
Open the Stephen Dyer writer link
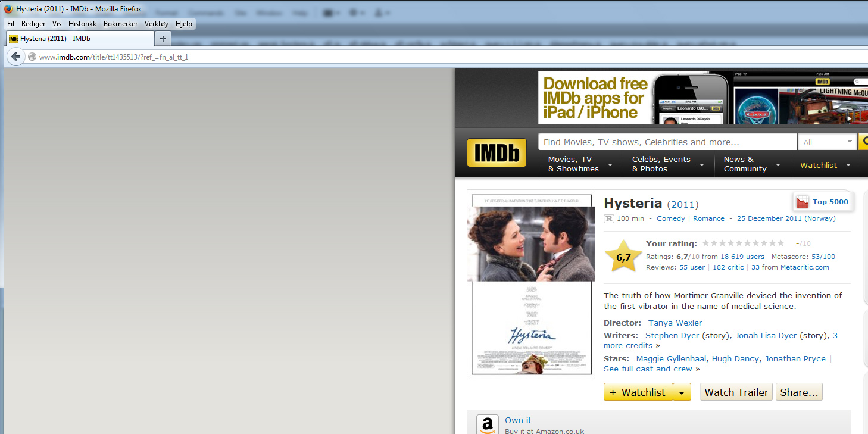[672, 335]
